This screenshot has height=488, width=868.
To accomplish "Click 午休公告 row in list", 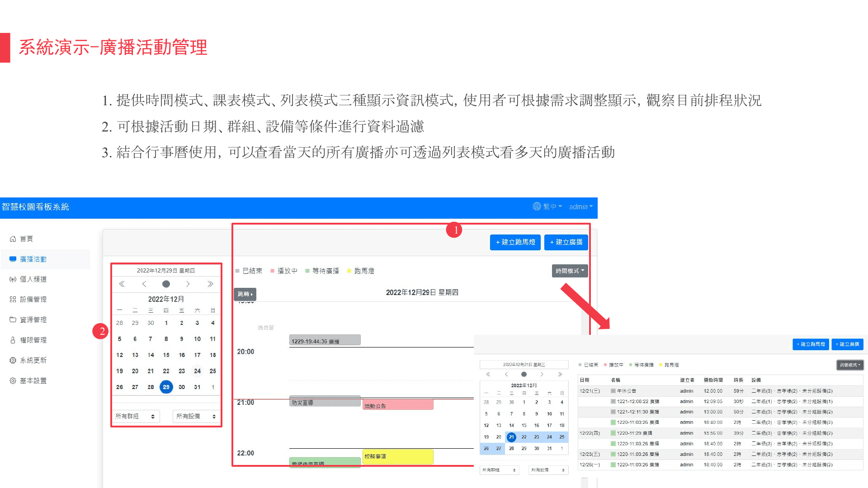I will pos(721,391).
